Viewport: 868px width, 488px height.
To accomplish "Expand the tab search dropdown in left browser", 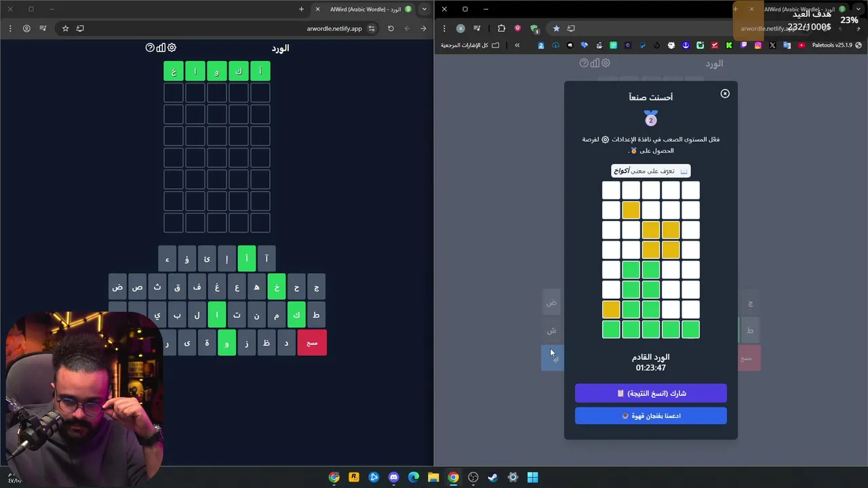I will coord(424,9).
